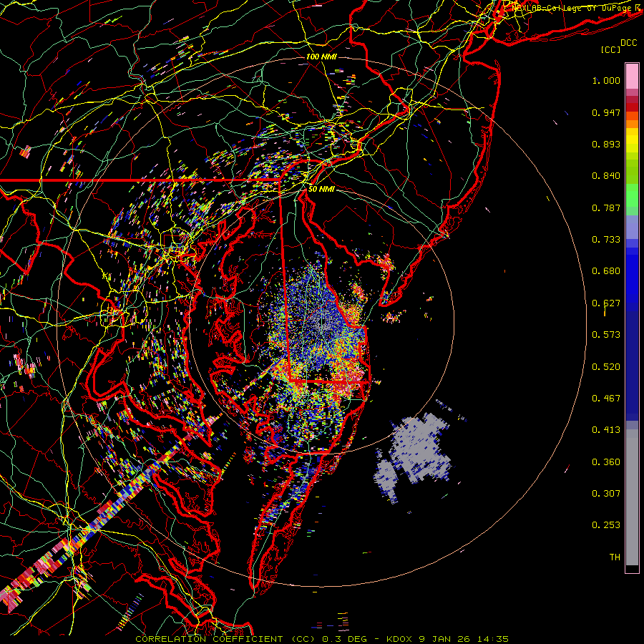Click the [CC] units label
Image resolution: width=644 pixels, height=644 pixels.
(611, 49)
